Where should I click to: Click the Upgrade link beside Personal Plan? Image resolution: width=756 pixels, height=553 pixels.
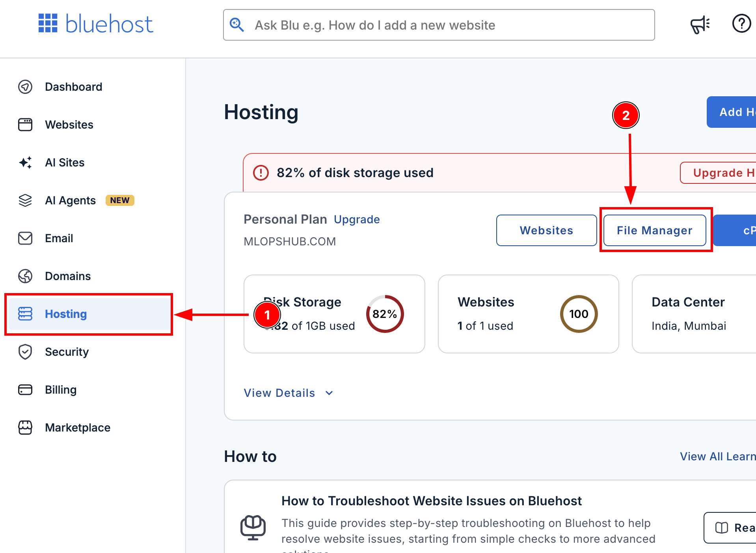pyautogui.click(x=357, y=219)
